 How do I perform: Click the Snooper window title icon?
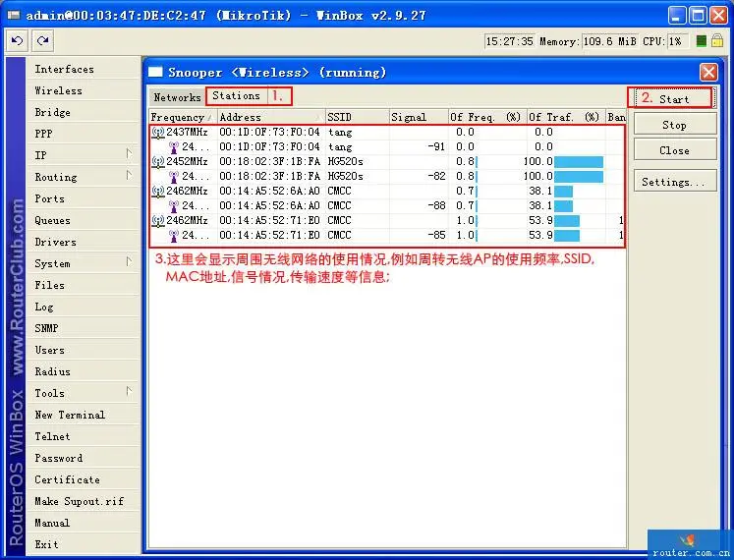coord(155,72)
